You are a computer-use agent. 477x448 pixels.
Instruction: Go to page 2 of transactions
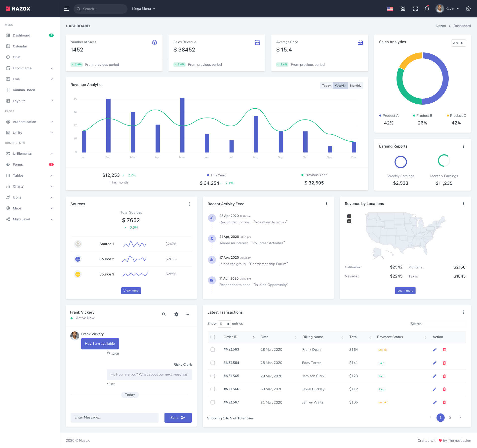click(x=450, y=417)
